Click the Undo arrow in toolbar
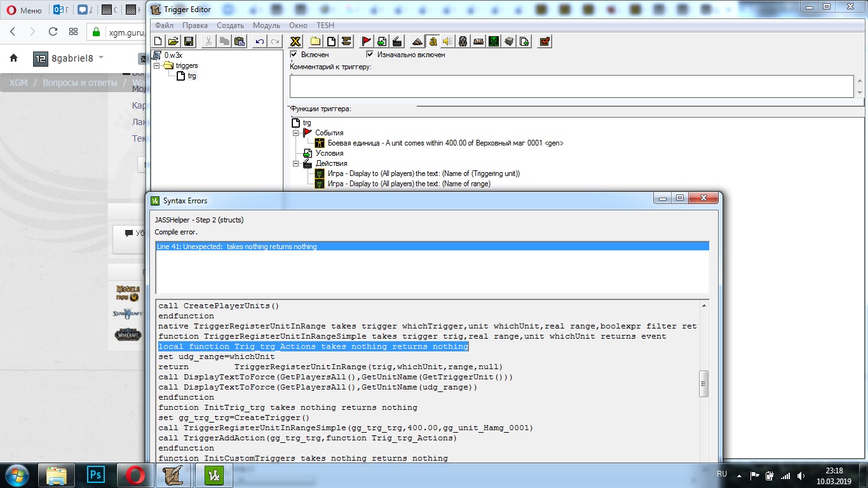868x488 pixels. [259, 41]
